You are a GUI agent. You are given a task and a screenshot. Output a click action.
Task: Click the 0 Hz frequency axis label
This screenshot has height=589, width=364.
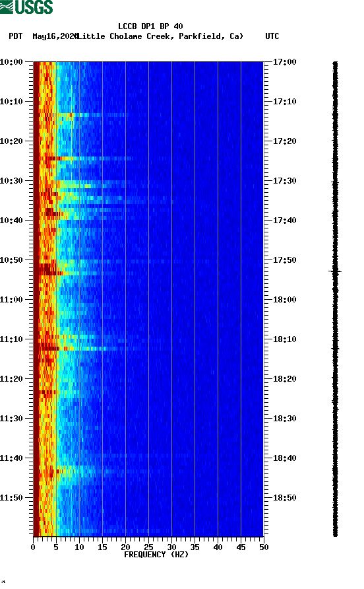point(34,547)
